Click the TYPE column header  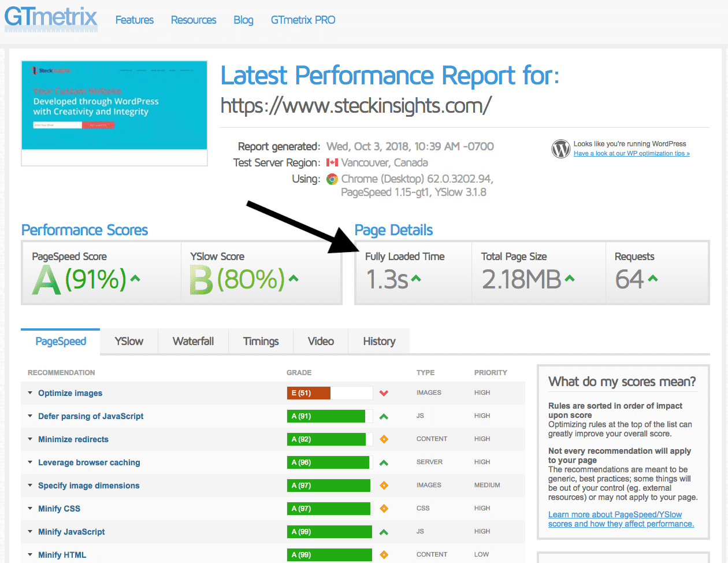(425, 373)
